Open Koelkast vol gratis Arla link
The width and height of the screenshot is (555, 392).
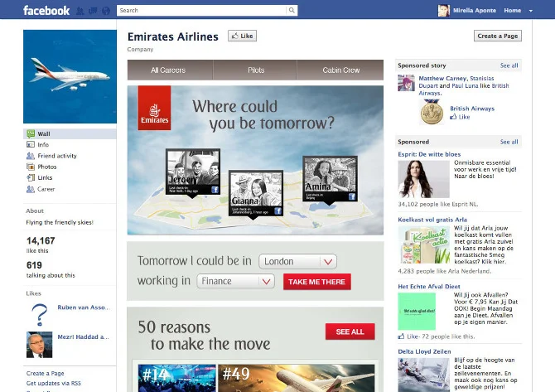tap(432, 220)
